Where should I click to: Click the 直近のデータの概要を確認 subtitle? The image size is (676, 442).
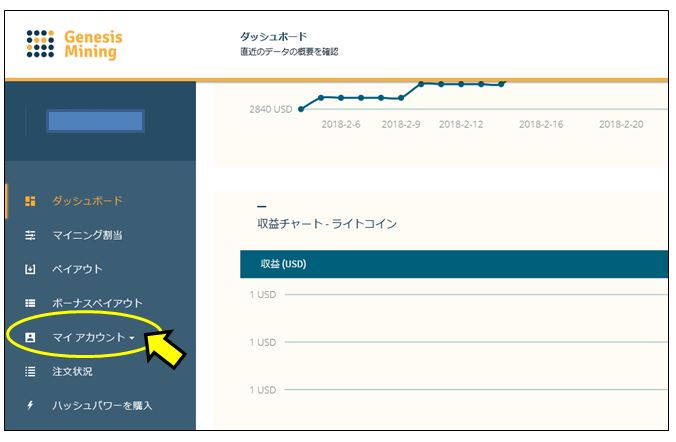[289, 52]
